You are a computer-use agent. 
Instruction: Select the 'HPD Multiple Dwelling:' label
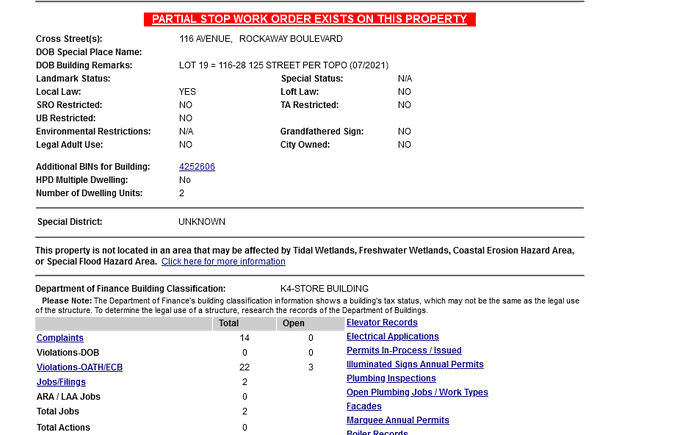(x=82, y=180)
